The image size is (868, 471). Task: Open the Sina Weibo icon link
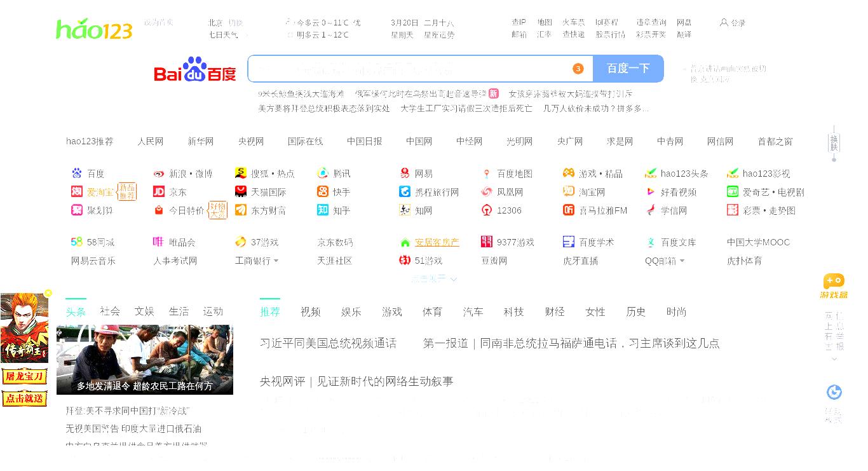click(159, 174)
